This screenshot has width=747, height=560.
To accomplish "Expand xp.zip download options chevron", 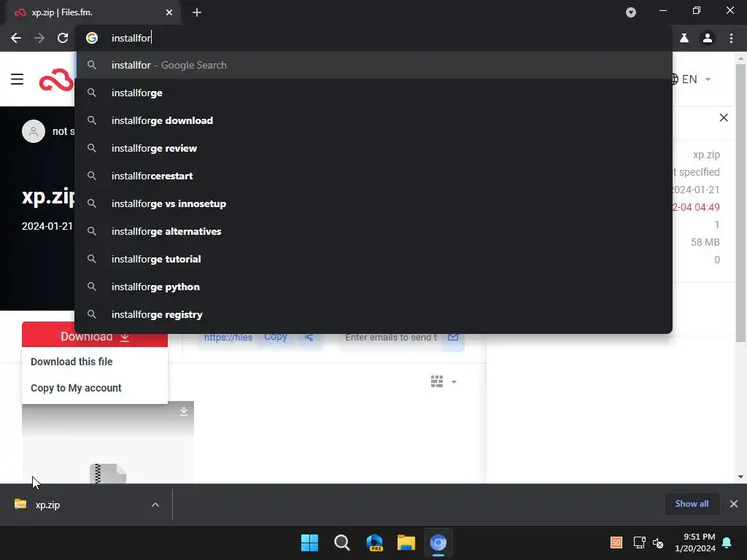I will 155,505.
